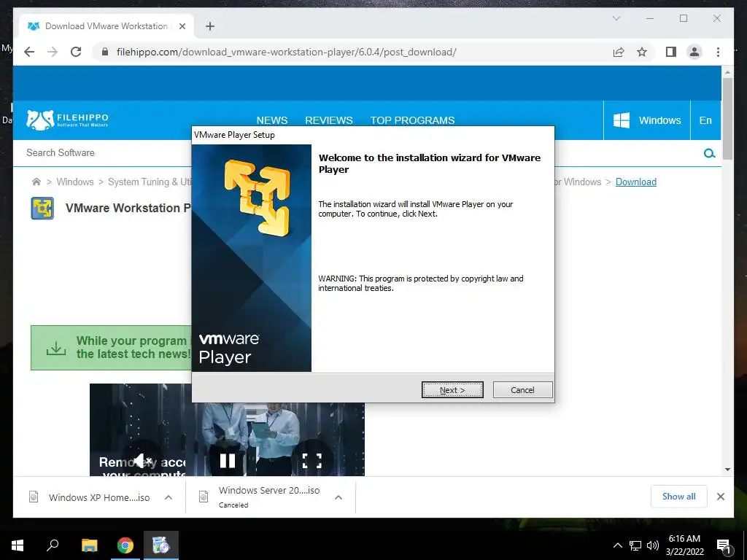Share this page via share icon
Viewport: 747px width, 560px height.
click(x=619, y=52)
